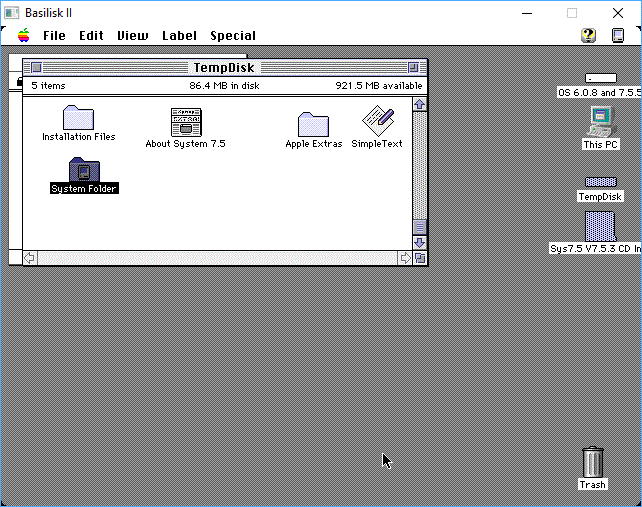The height and width of the screenshot is (507, 642).
Task: Click the TempDisk window grow box
Action: (x=420, y=258)
